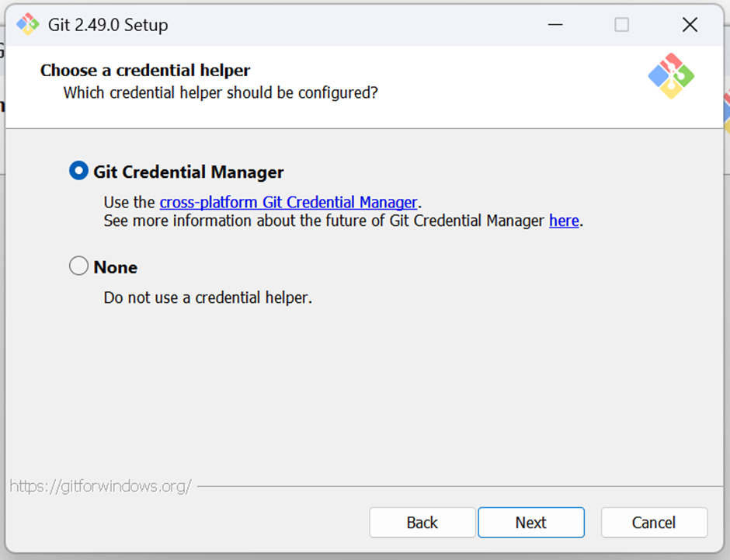Close the Git 2.49.0 Setup window
This screenshot has height=560, width=730.
(690, 25)
